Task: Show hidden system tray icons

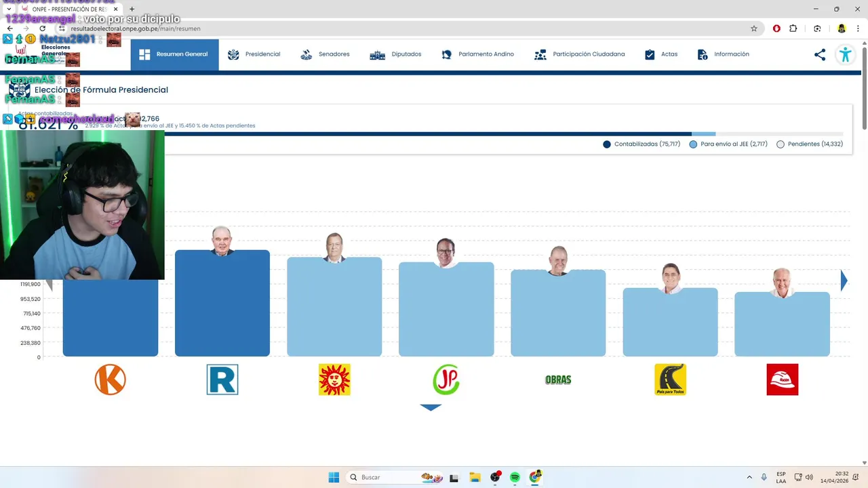Action: coord(749,477)
